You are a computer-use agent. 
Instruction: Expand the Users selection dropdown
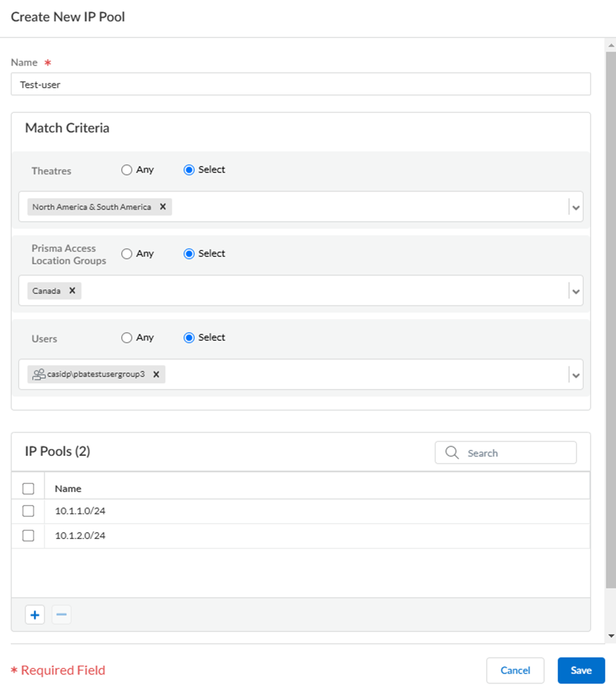[x=576, y=375]
